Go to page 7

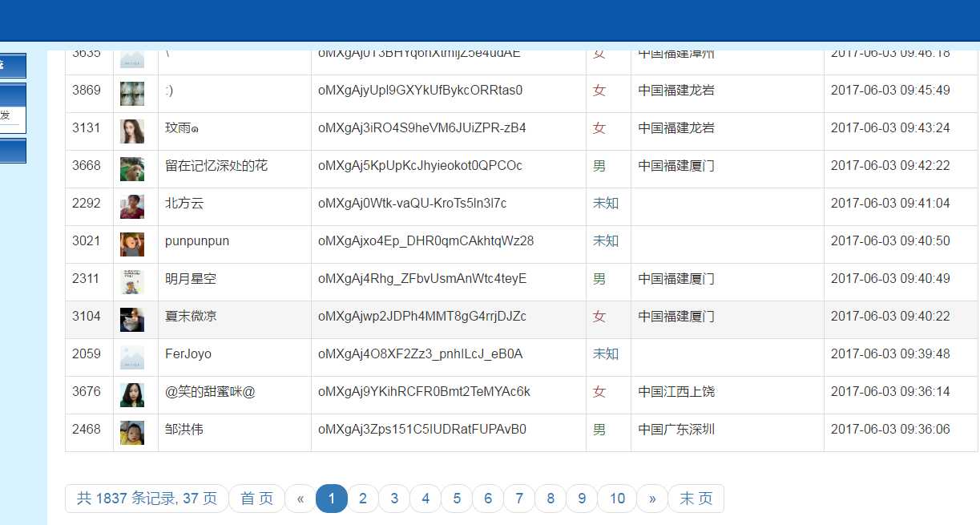click(519, 499)
